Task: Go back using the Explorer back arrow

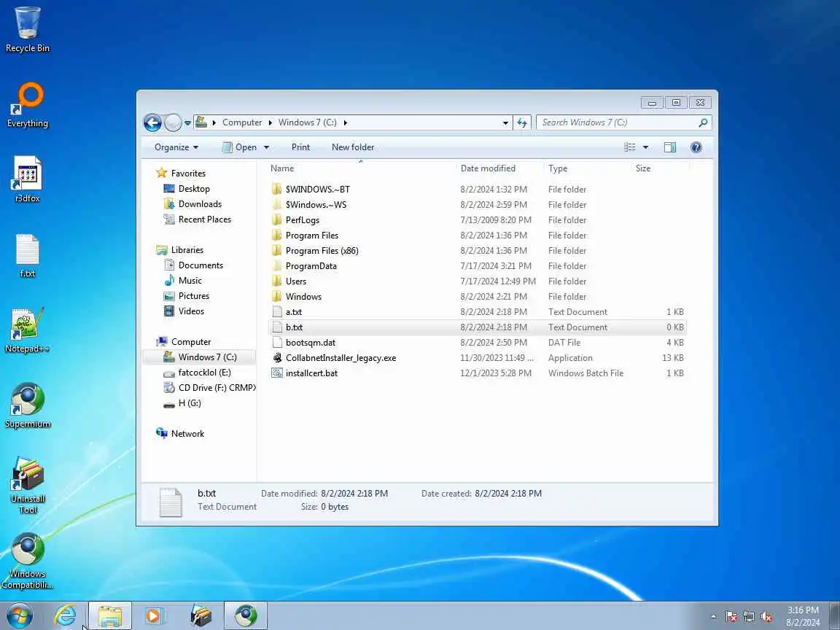Action: click(152, 122)
